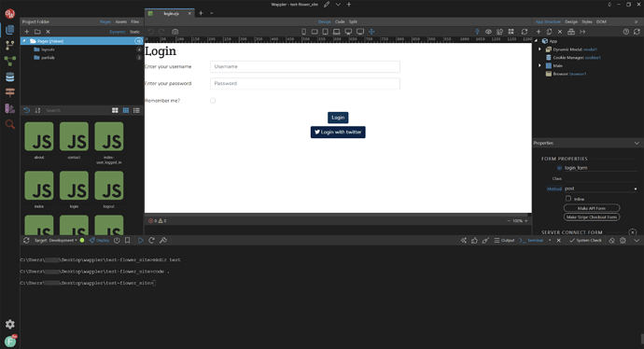The height and width of the screenshot is (349, 644).
Task: Switch to list view of files
Action: point(136,110)
